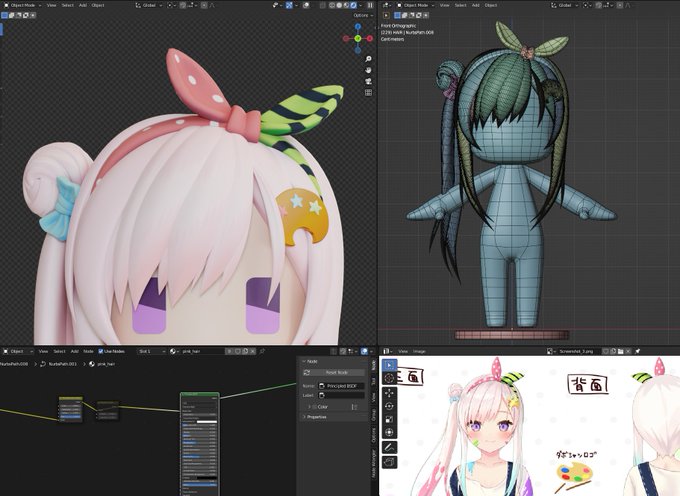Image resolution: width=680 pixels, height=496 pixels.
Task: Open Object Mode dropdown in wireframe viewport
Action: click(x=416, y=5)
